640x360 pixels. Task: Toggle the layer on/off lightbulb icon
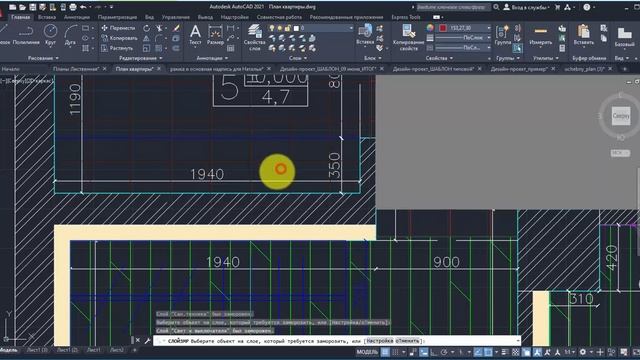[x=271, y=28]
